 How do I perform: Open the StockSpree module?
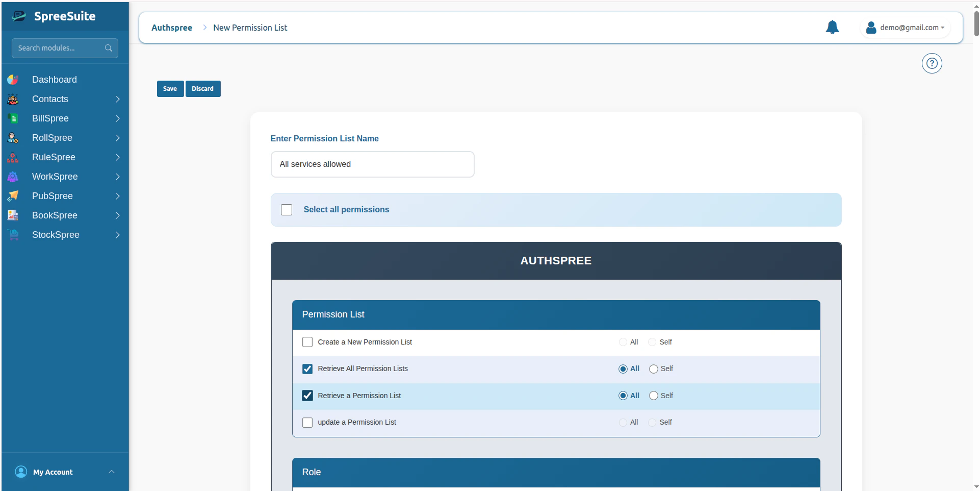[56, 235]
